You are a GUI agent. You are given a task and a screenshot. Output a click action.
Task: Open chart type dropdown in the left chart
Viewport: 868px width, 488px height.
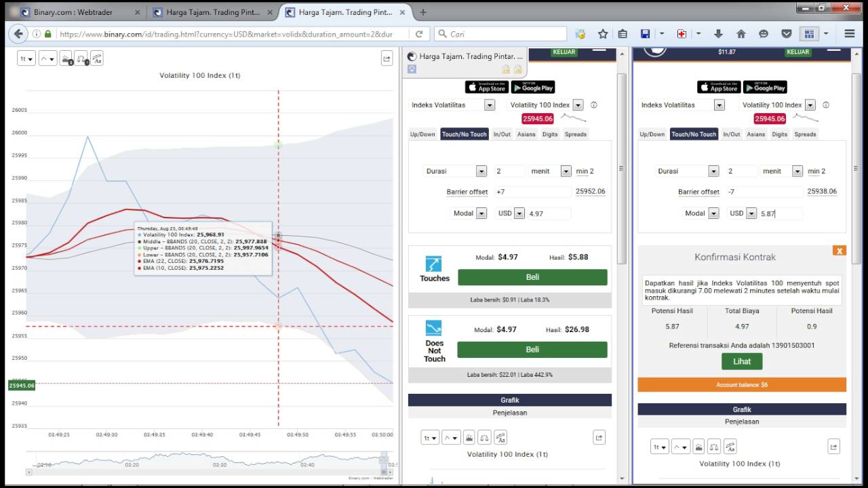(47, 59)
